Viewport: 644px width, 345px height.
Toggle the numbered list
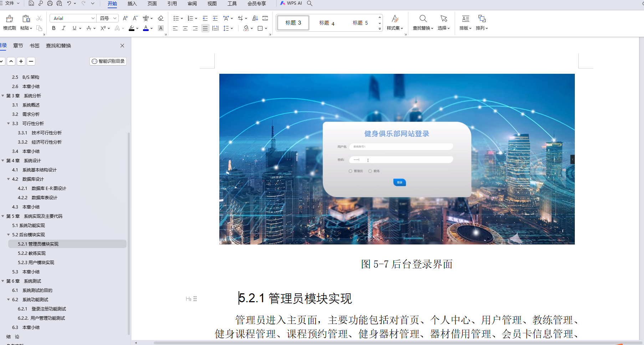tap(190, 18)
